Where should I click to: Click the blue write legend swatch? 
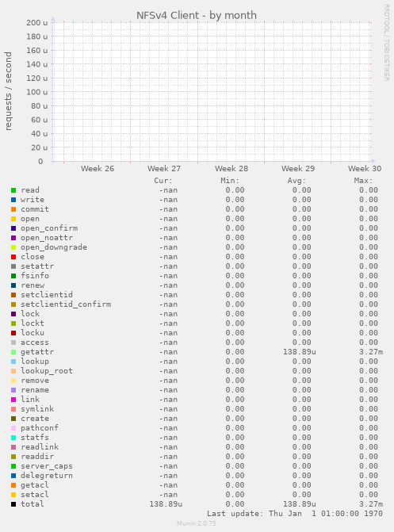13,200
